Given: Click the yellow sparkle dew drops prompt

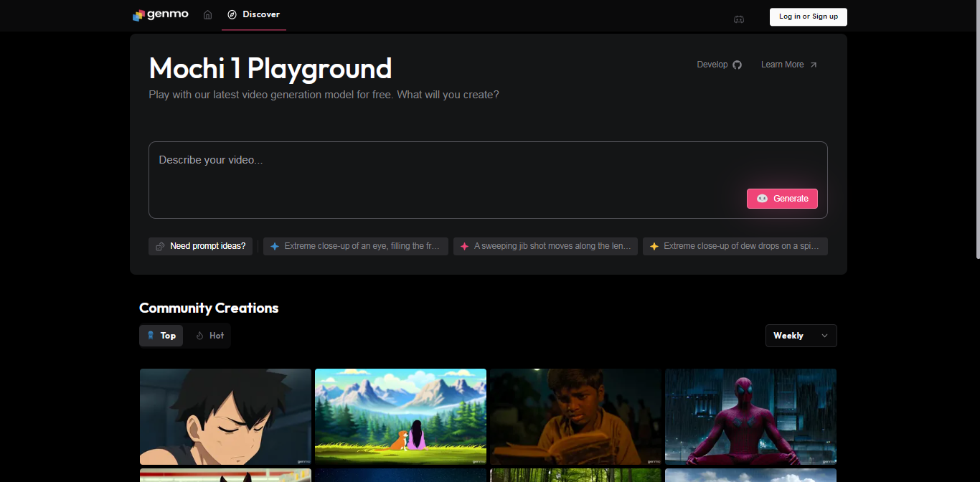Looking at the screenshot, I should click(x=735, y=246).
